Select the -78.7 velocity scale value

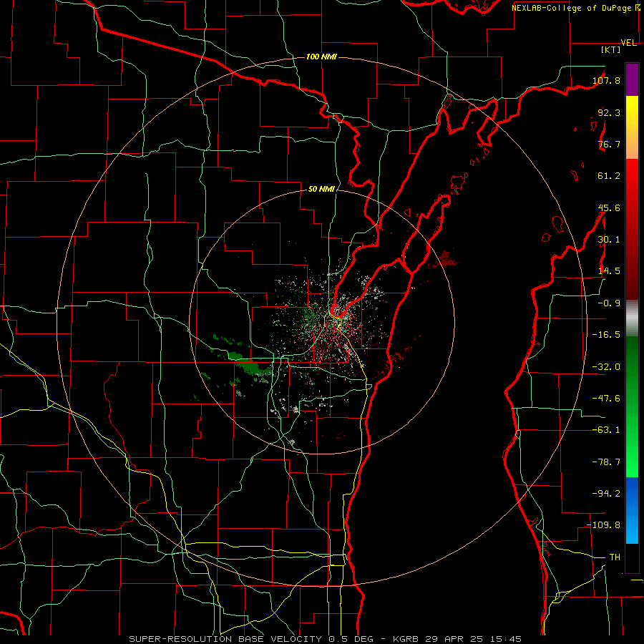coord(606,462)
